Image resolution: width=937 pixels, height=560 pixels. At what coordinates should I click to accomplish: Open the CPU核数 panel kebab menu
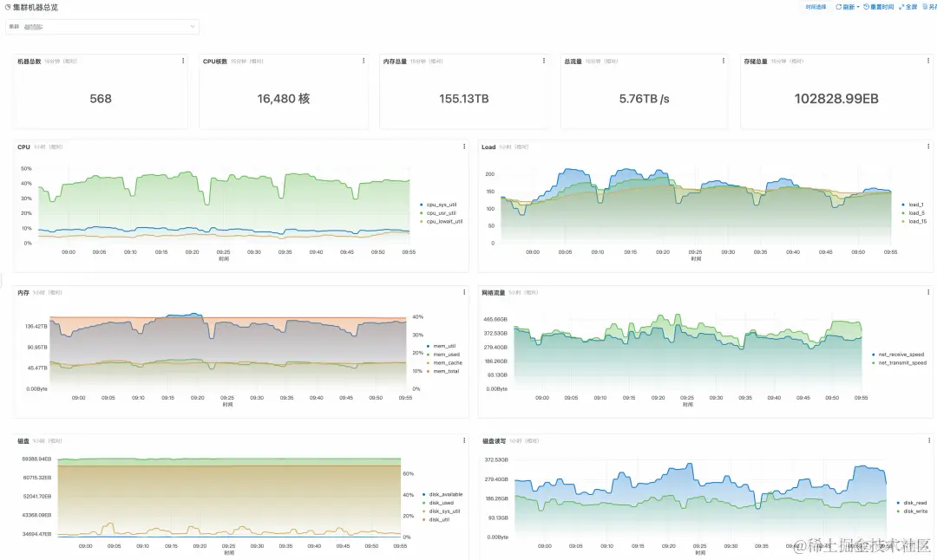coord(364,61)
